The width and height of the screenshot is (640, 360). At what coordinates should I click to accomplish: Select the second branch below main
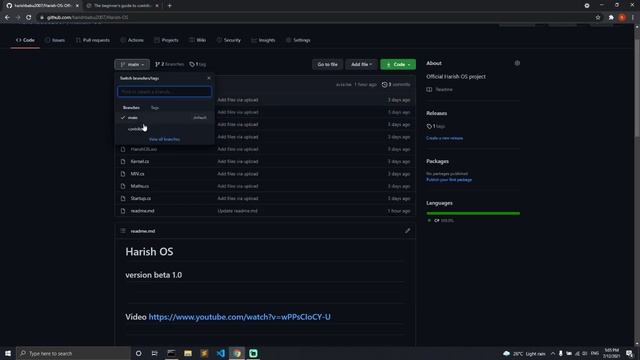[x=164, y=129]
